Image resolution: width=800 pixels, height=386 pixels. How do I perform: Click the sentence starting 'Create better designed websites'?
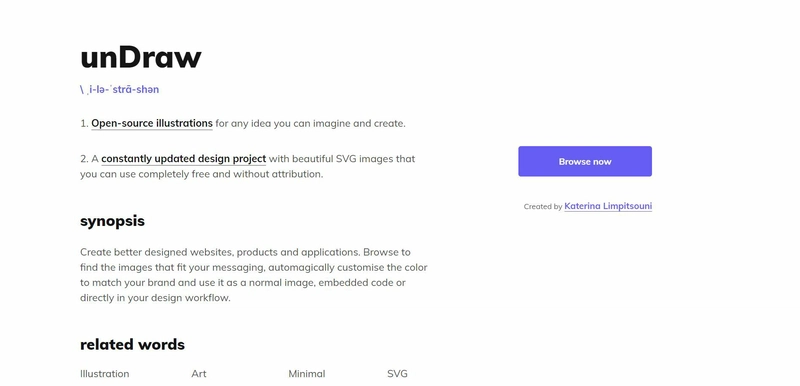point(220,252)
